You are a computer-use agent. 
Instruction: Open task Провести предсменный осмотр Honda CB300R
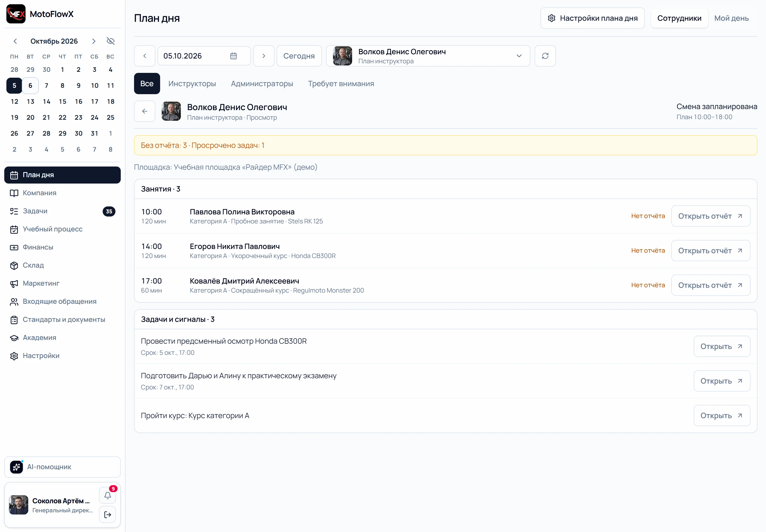(722, 346)
